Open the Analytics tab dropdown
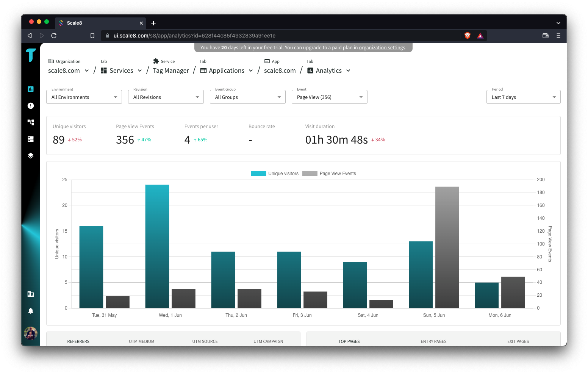 [x=329, y=70]
